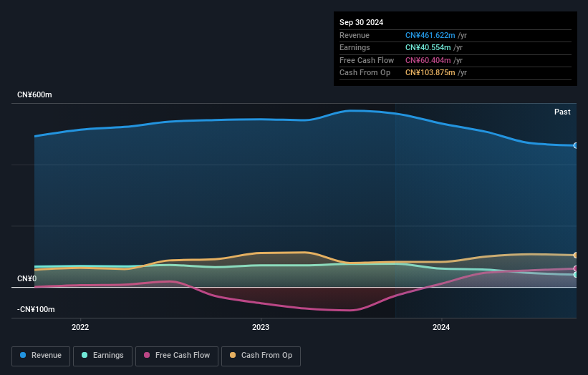Click the CN¥0 y-axis label
This screenshot has width=588, height=375.
click(27, 278)
